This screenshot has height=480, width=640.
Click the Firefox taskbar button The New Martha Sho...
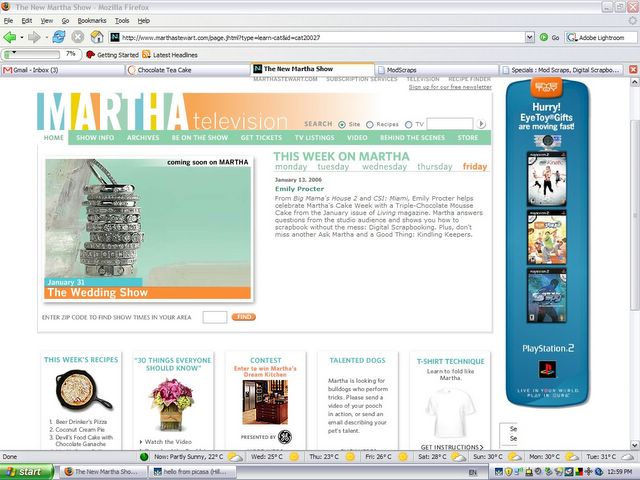pos(104,472)
